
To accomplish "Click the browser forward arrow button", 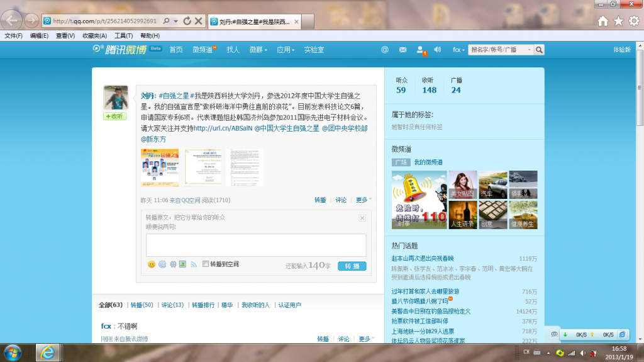I will 31,20.
